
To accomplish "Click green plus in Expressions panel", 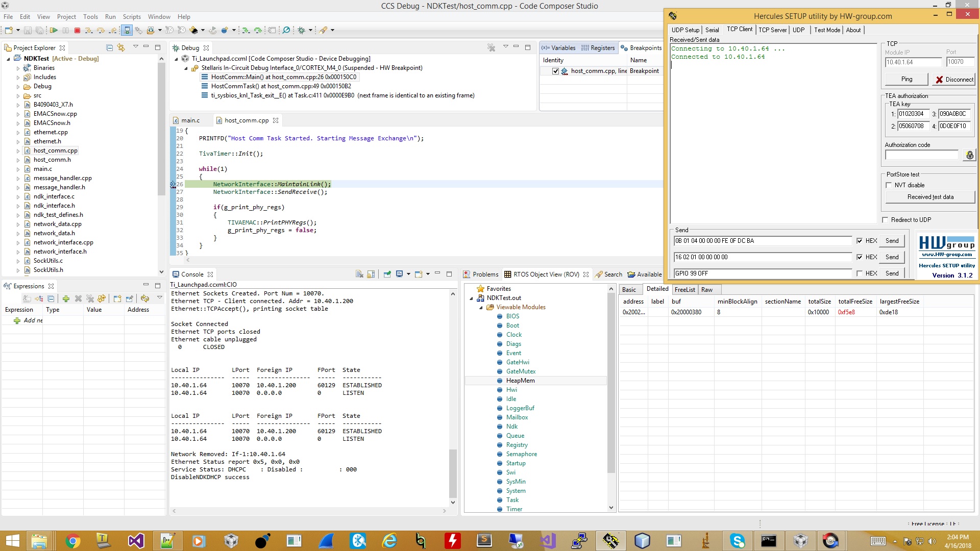I will tap(66, 298).
